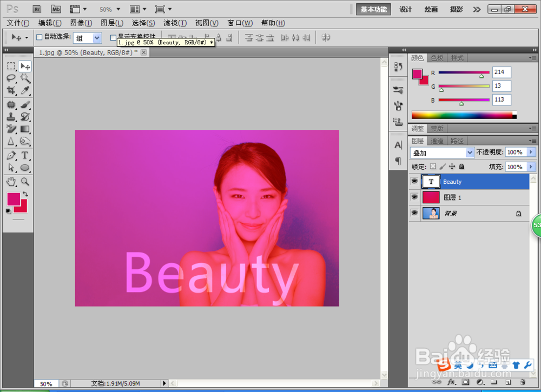Image resolution: width=541 pixels, height=392 pixels.
Task: Reset default foreground and background colors
Action: [x=8, y=211]
